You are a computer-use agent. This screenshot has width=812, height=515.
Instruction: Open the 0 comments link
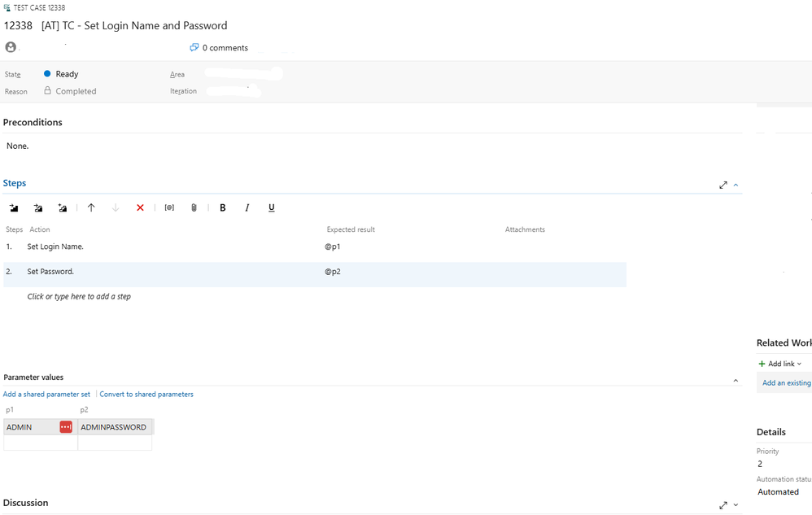(225, 48)
